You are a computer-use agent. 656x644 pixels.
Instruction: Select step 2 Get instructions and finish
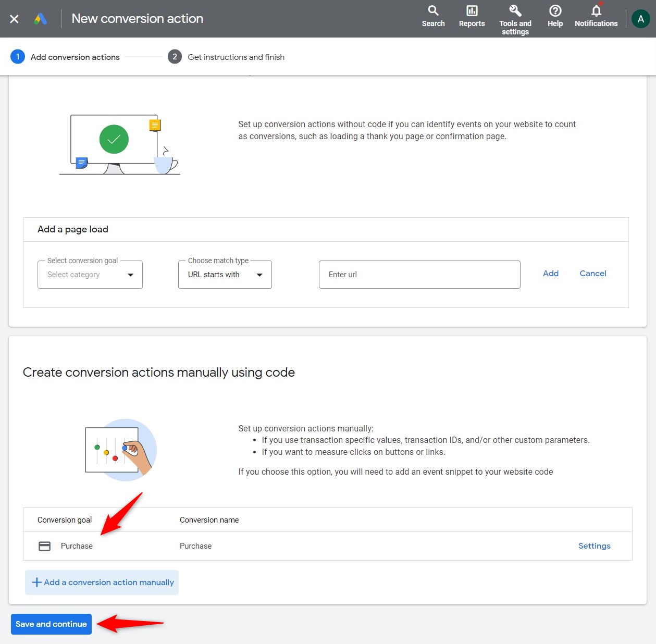pyautogui.click(x=175, y=56)
